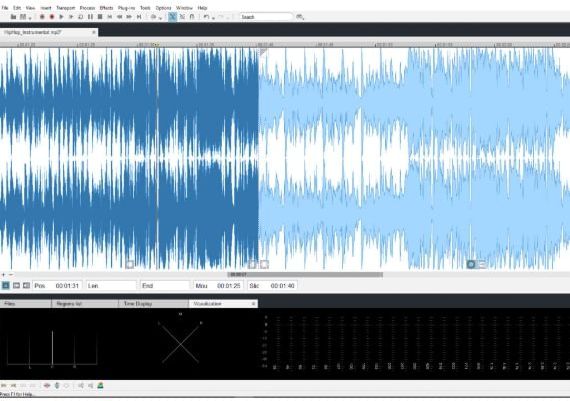Image resolution: width=570 pixels, height=401 pixels.
Task: Click Go to Start transport button
Action: coord(110,17)
